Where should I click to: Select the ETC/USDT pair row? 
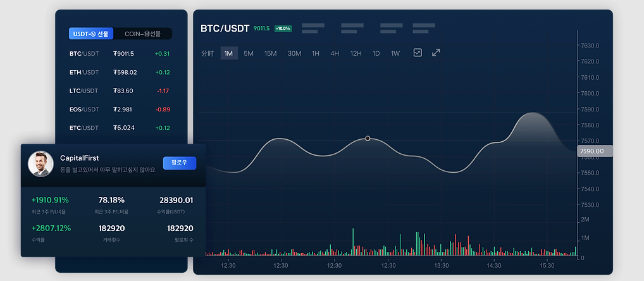(x=120, y=128)
